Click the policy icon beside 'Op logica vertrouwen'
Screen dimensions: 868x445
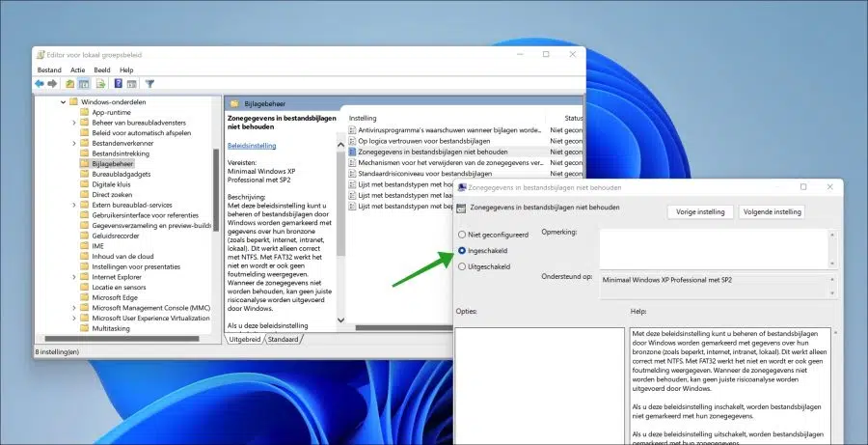pos(352,141)
